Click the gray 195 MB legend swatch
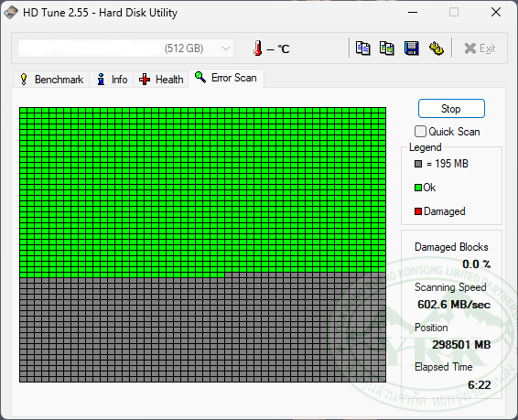The image size is (518, 420). pos(418,164)
